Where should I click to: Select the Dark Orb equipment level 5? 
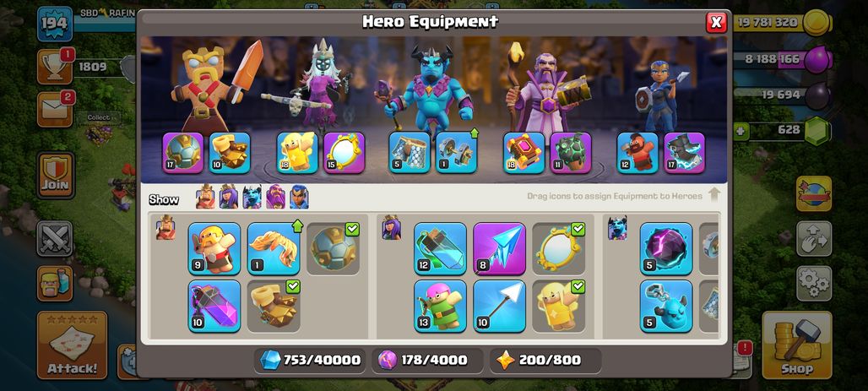coord(666,248)
